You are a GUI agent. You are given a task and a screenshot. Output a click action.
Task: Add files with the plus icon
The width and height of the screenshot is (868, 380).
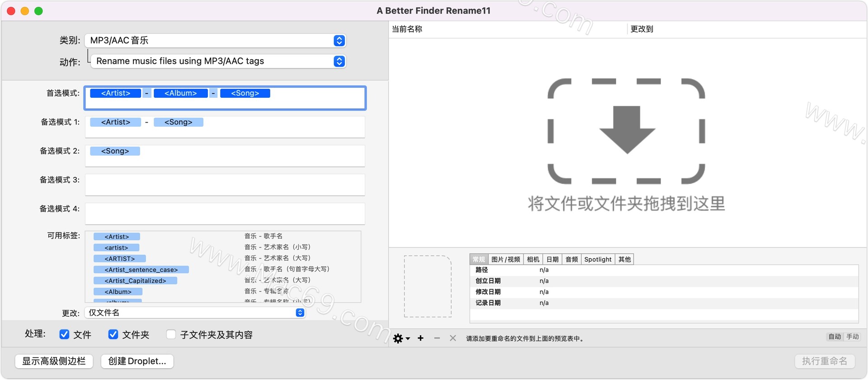click(x=420, y=338)
